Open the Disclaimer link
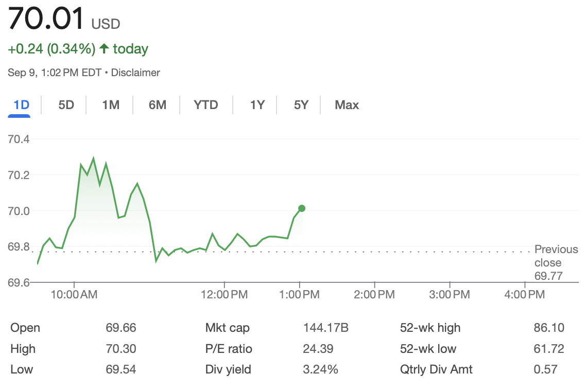 click(x=135, y=73)
